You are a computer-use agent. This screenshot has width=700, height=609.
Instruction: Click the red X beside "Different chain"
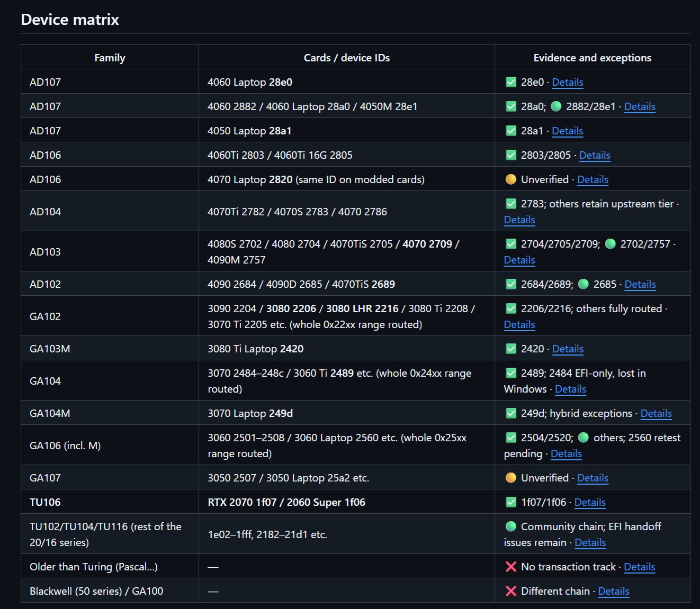click(x=511, y=591)
